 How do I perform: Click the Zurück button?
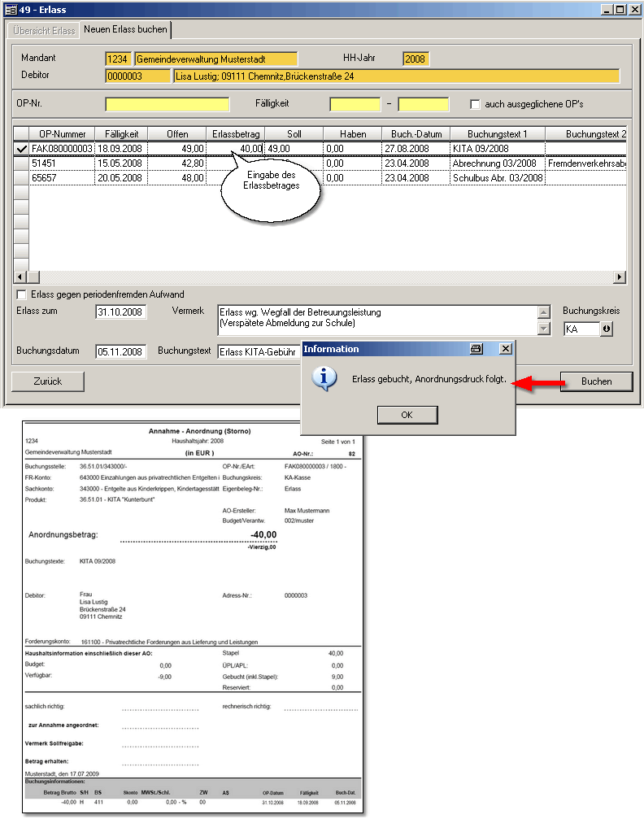coord(48,381)
